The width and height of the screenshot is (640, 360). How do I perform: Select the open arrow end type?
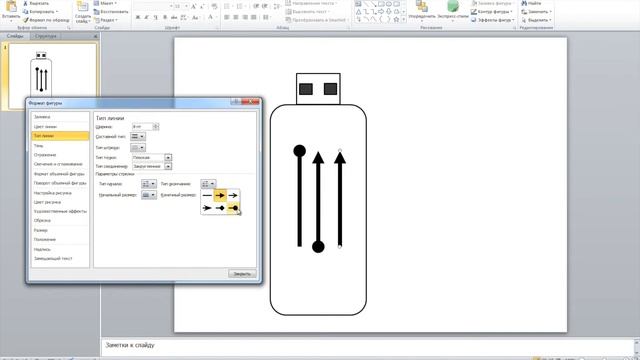click(233, 196)
